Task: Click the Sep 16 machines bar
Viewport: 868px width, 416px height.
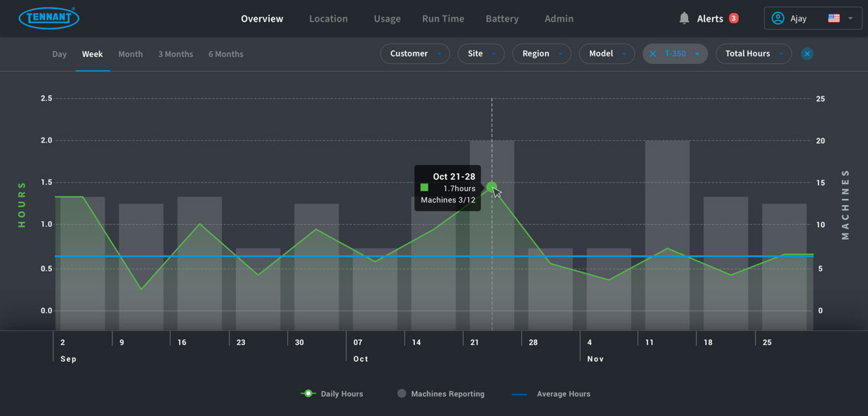Action: [x=199, y=264]
